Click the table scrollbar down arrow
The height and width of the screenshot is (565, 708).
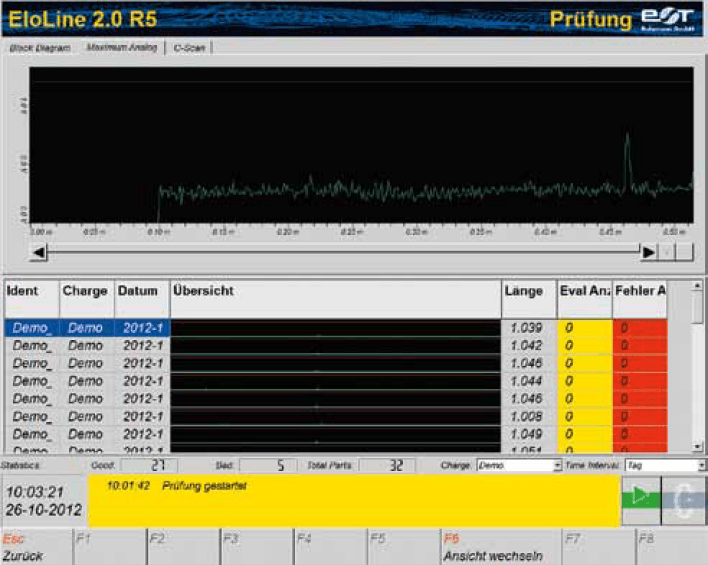click(697, 446)
